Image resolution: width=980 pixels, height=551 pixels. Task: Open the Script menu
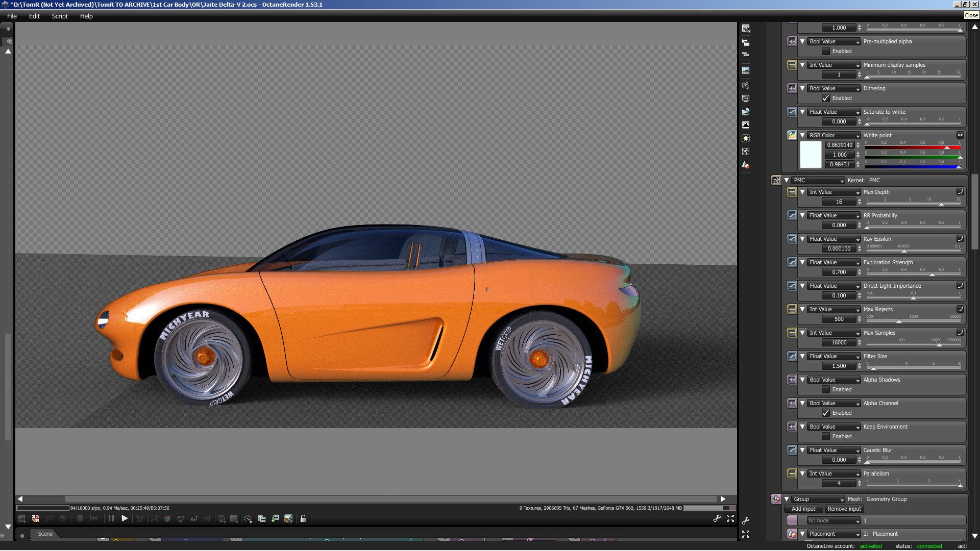(x=60, y=16)
